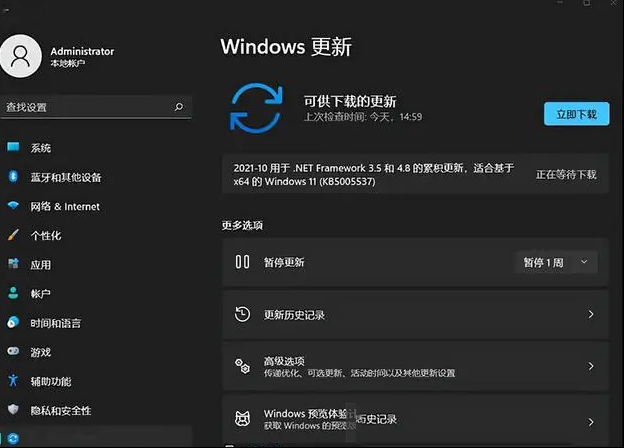624x448 pixels.
Task: Click the Administrator account name
Action: [82, 51]
